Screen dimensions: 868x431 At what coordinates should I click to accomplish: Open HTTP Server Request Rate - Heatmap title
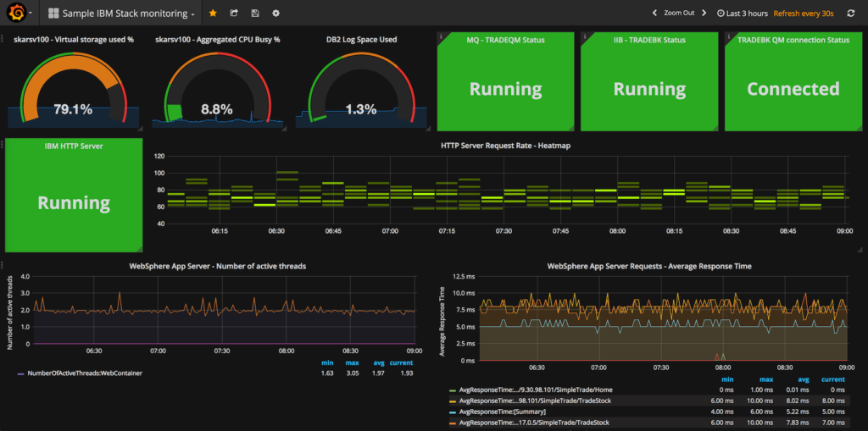[505, 146]
